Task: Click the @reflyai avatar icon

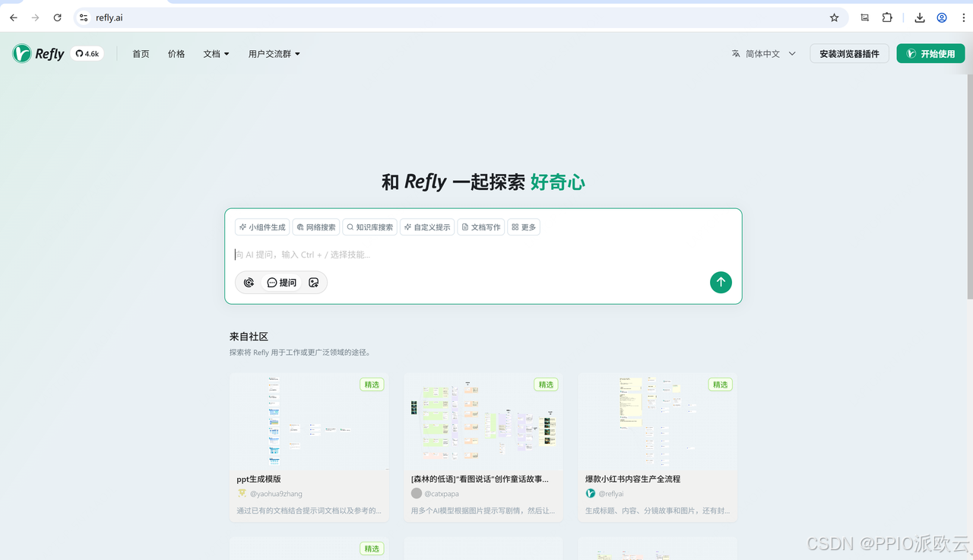Action: coord(591,494)
